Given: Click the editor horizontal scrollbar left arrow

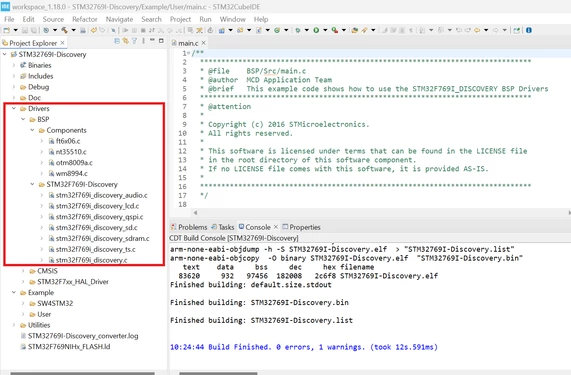Looking at the screenshot, I should [196, 212].
